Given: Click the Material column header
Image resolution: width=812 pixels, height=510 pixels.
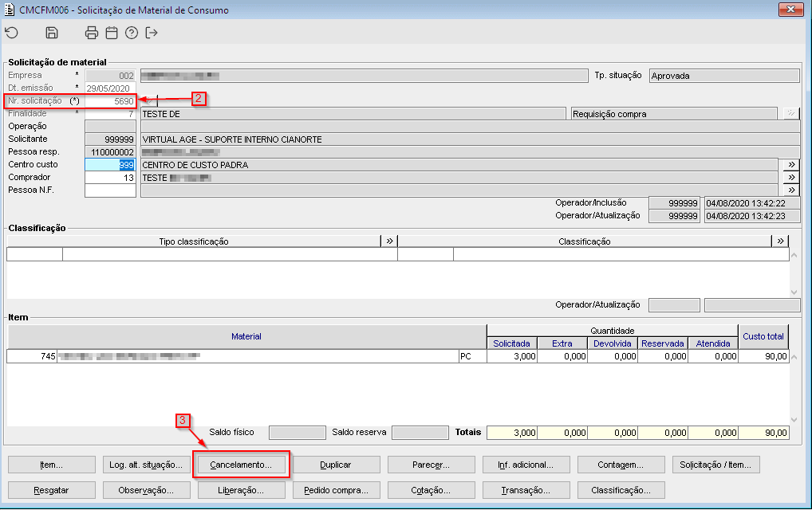Looking at the screenshot, I should pyautogui.click(x=246, y=336).
